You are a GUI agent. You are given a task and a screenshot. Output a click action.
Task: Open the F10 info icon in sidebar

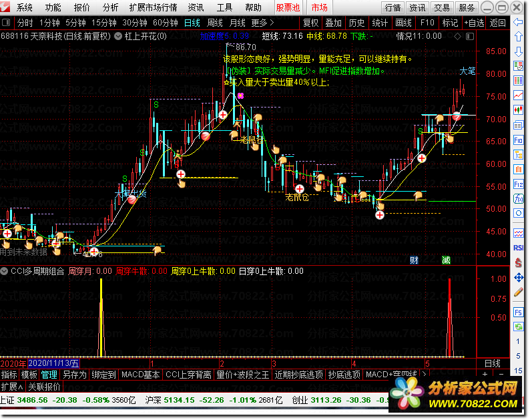click(x=518, y=140)
